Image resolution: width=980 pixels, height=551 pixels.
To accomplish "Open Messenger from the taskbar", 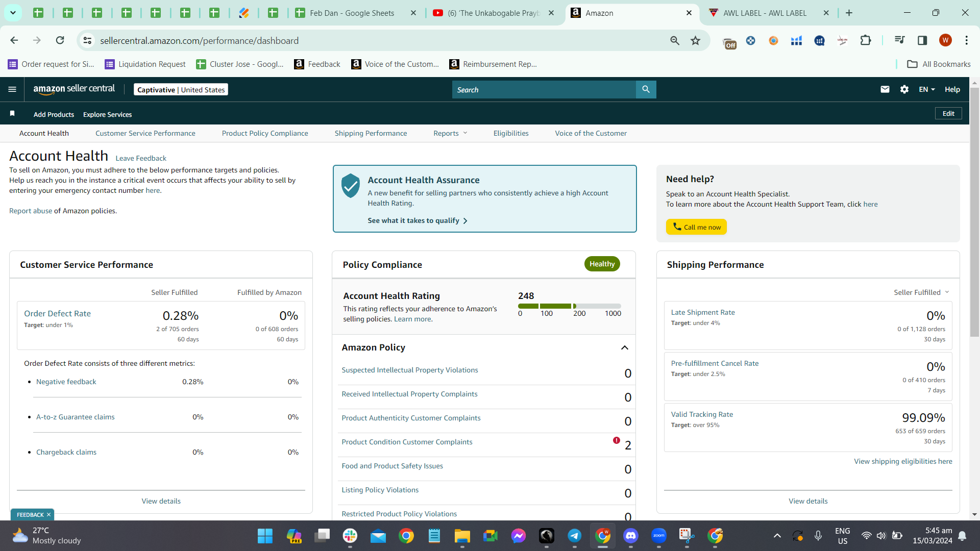I will point(519,536).
